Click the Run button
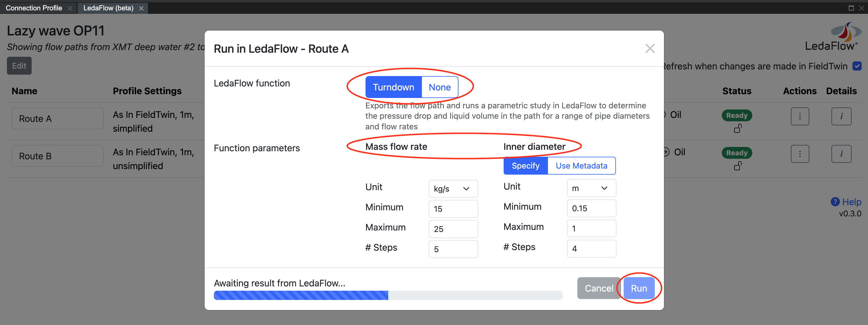 [639, 288]
